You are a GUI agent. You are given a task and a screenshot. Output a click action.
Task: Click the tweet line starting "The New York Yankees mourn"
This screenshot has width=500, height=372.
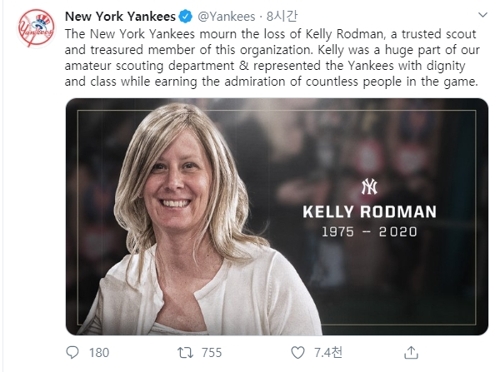click(270, 34)
